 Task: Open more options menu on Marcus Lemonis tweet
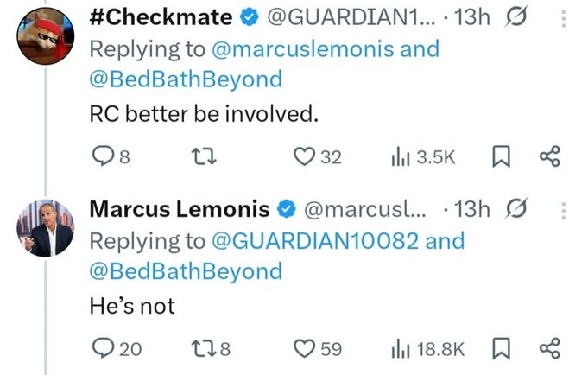coord(563,211)
